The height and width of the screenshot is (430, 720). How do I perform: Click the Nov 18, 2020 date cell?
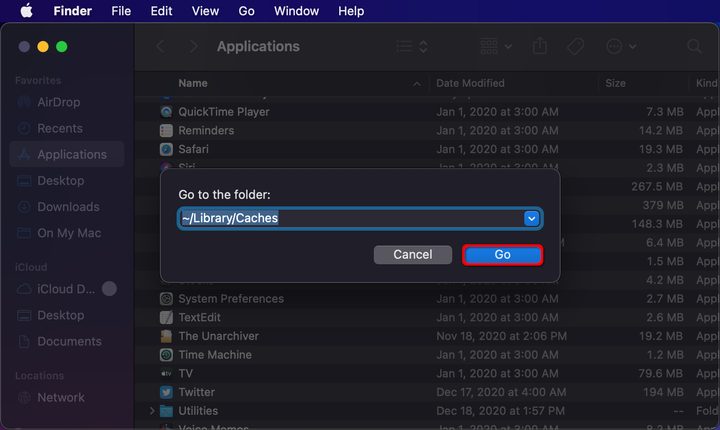coord(501,336)
